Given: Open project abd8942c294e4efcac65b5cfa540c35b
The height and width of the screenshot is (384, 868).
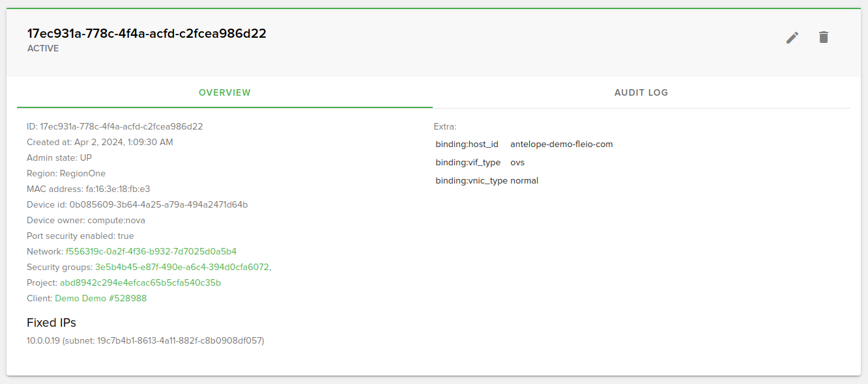Looking at the screenshot, I should pyautogui.click(x=139, y=282).
